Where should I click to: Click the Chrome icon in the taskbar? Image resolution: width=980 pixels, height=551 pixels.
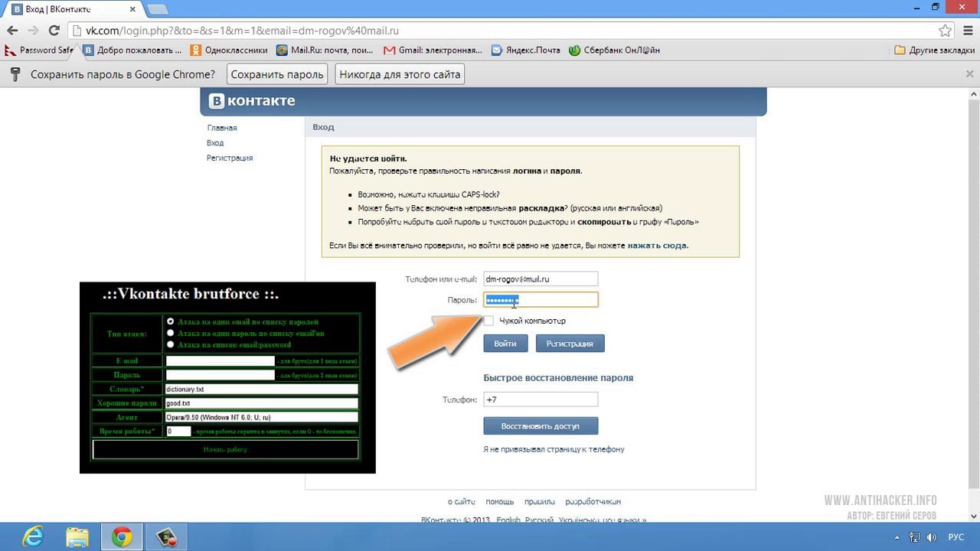[x=122, y=537]
